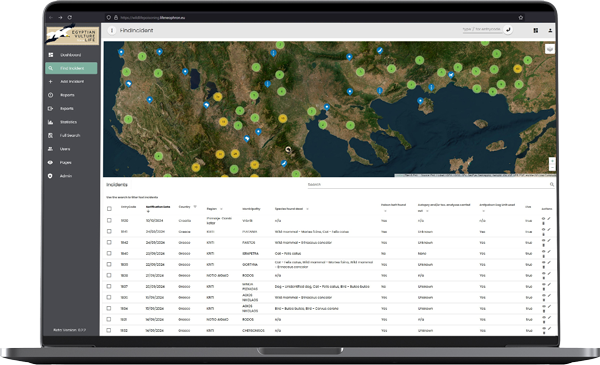
Task: Open the Region column filter
Action: point(221,209)
